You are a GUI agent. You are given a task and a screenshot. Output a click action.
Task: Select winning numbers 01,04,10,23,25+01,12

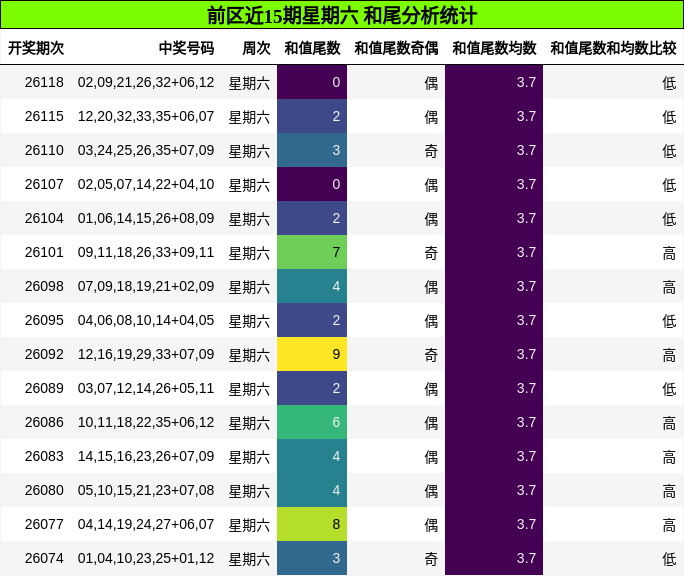point(146,558)
